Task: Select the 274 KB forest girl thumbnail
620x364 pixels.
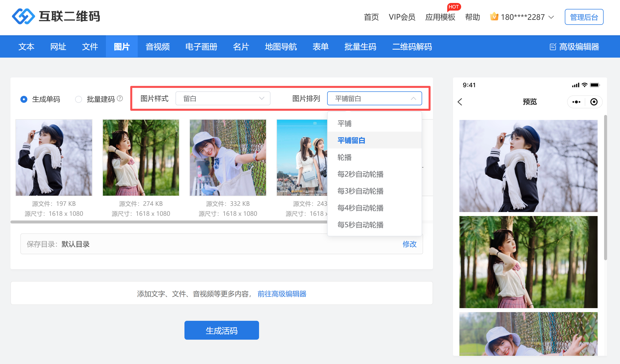Action: (x=141, y=158)
